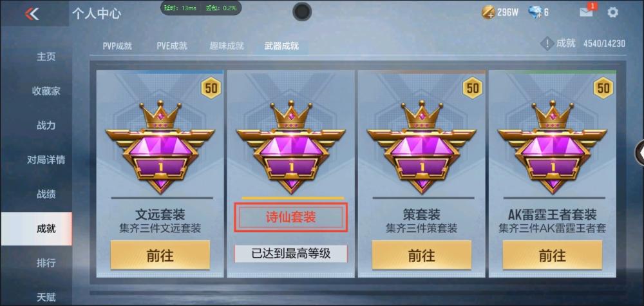Tap the 文远套装 crown medal
Viewport: 644px width, 306px height.
click(160, 146)
